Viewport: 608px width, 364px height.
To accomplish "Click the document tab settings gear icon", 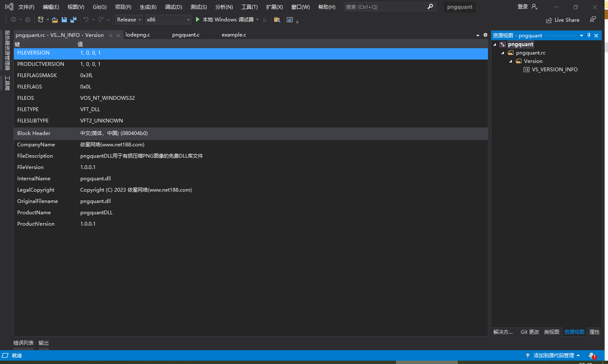I will [x=485, y=35].
